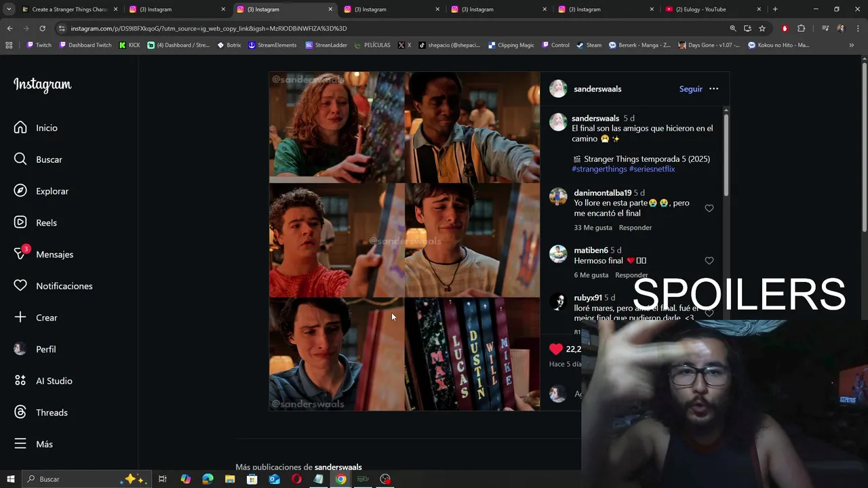Open Chrome extensions puzzle icon
Screen dimensions: 868x488
[801, 28]
